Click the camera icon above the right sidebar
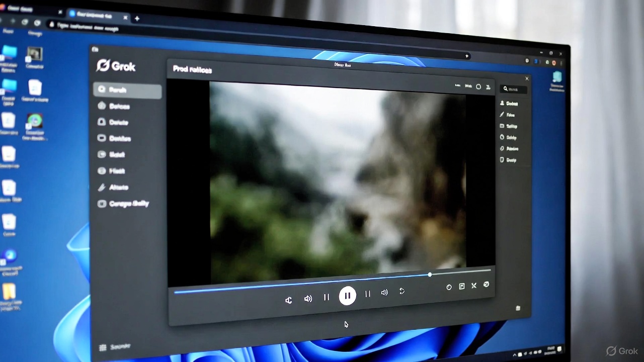The height and width of the screenshot is (362, 644). [x=488, y=86]
